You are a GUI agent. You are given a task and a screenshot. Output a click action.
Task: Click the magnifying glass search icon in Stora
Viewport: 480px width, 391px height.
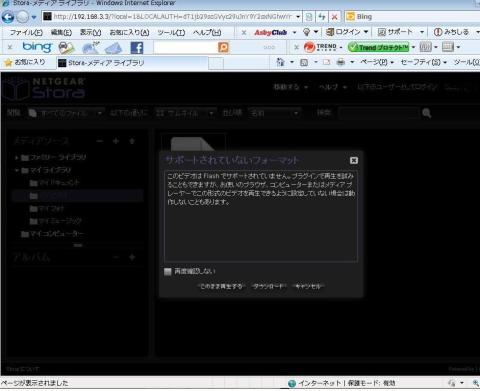pyautogui.click(x=427, y=113)
